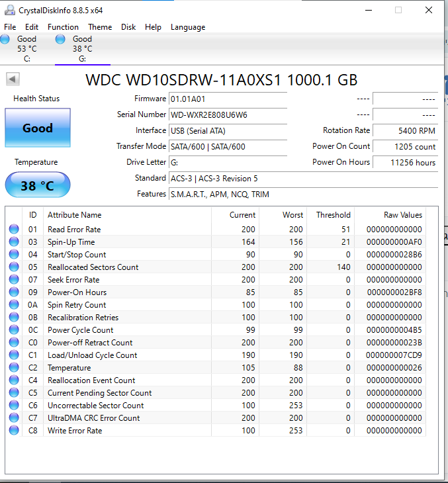
Task: Open the Theme menu
Action: pos(100,27)
